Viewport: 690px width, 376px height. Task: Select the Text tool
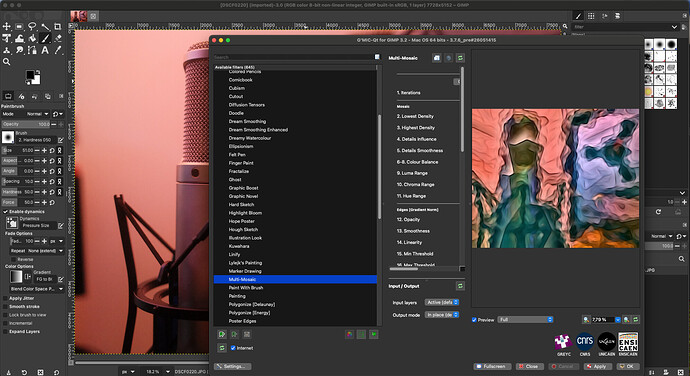[45, 51]
